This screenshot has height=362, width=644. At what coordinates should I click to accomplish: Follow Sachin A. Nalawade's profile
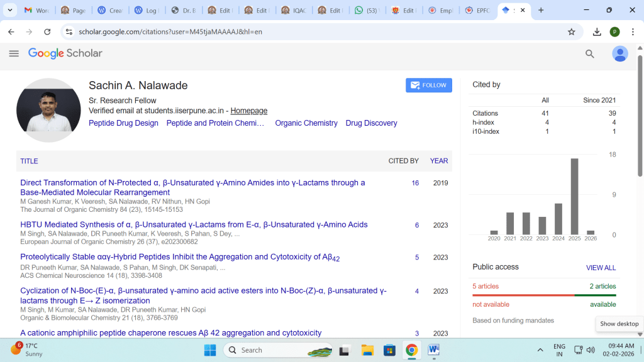428,85
